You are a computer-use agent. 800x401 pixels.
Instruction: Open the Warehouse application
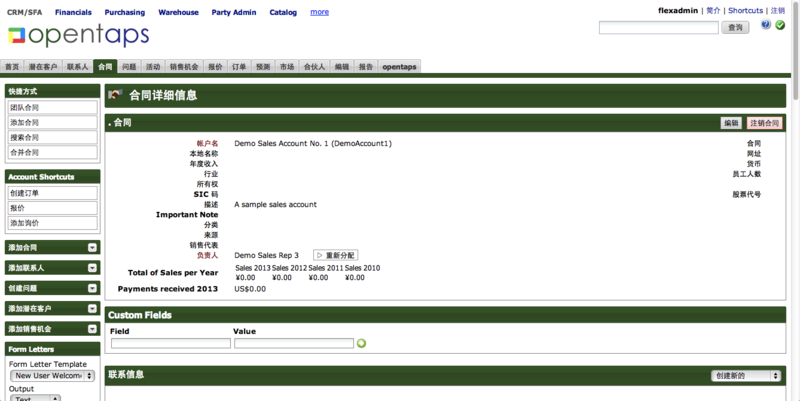point(179,12)
